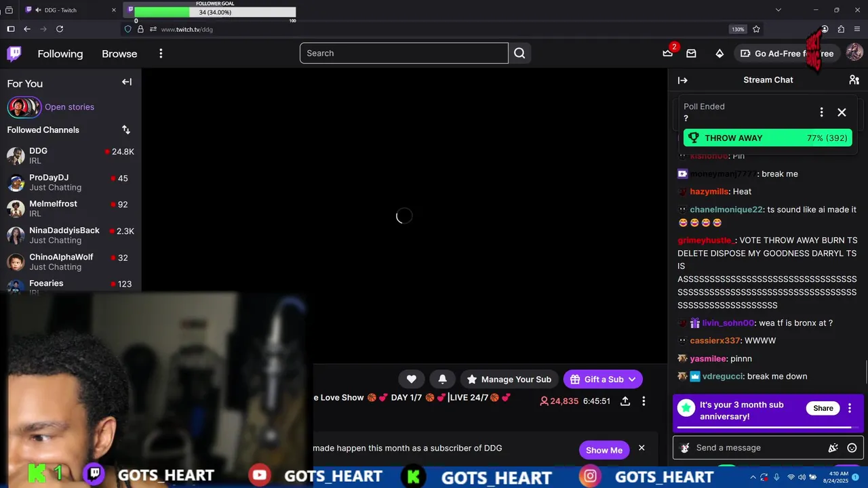Viewport: 868px width, 488px height.
Task: Open Bits cheer icon in chat input
Action: [833, 448]
